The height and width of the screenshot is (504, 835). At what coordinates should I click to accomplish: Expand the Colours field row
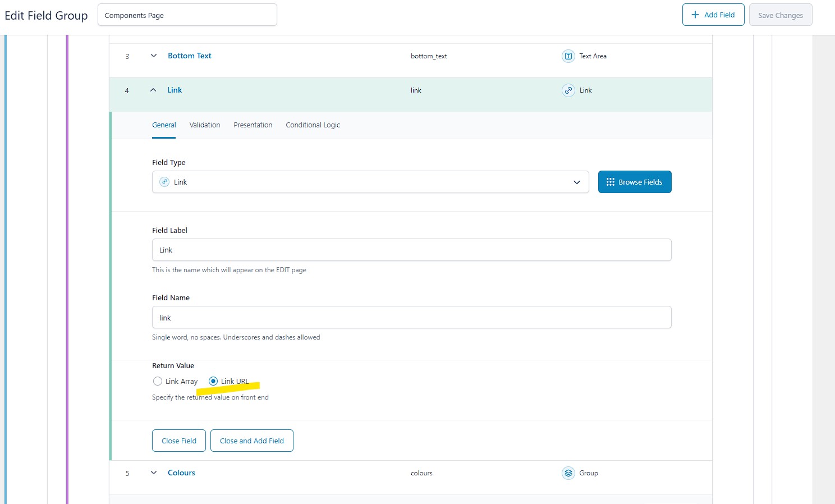click(154, 473)
